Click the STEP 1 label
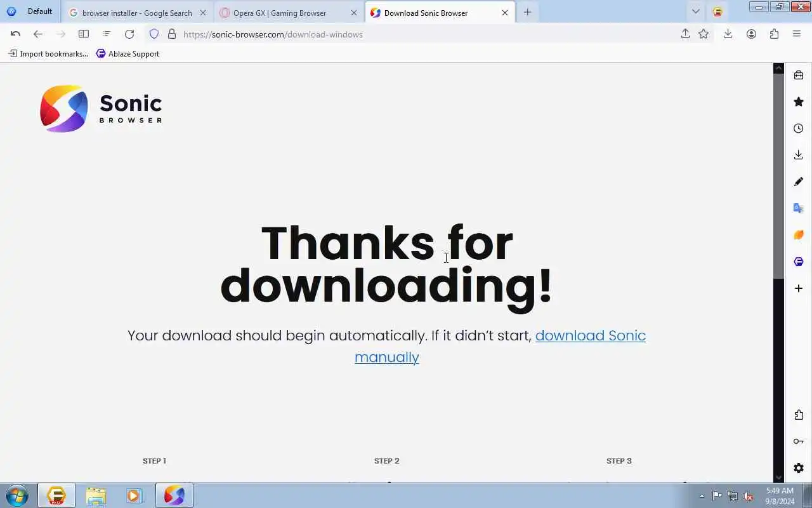Image resolution: width=812 pixels, height=508 pixels. click(x=154, y=461)
